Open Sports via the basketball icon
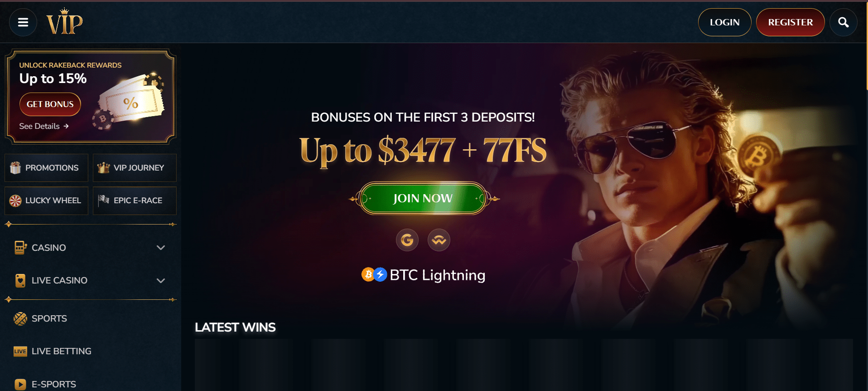 pyautogui.click(x=20, y=319)
